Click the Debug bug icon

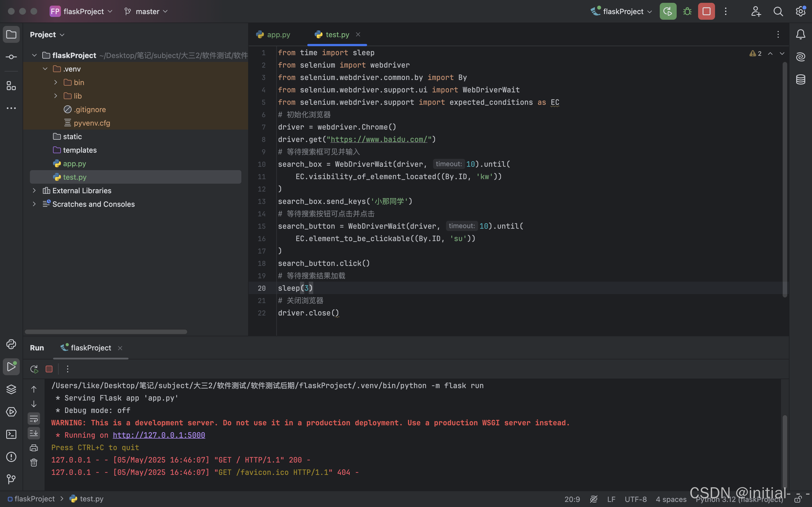click(687, 11)
